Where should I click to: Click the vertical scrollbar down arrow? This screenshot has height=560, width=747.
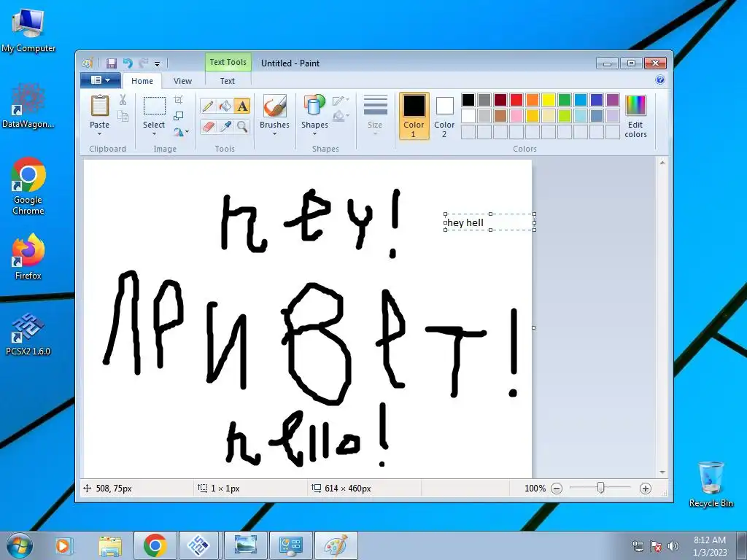[x=662, y=472]
